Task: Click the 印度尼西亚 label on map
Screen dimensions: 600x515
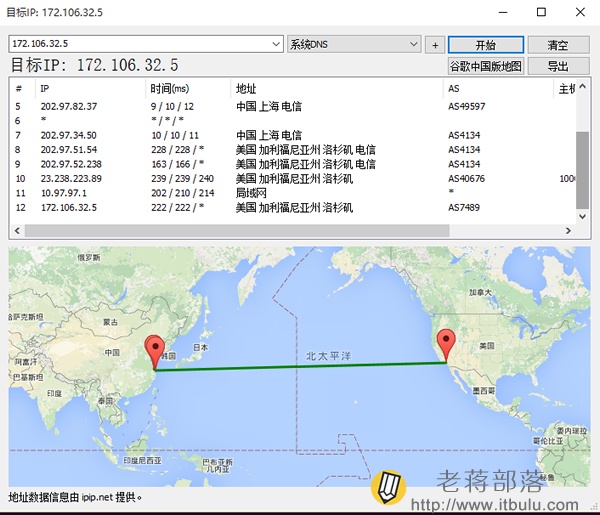Action: pyautogui.click(x=142, y=461)
